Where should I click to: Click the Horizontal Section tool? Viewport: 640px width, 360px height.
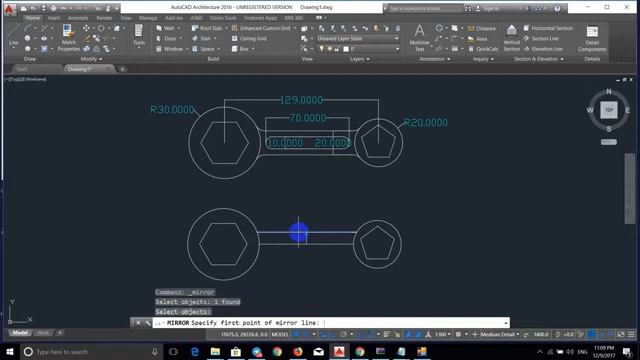pos(549,28)
